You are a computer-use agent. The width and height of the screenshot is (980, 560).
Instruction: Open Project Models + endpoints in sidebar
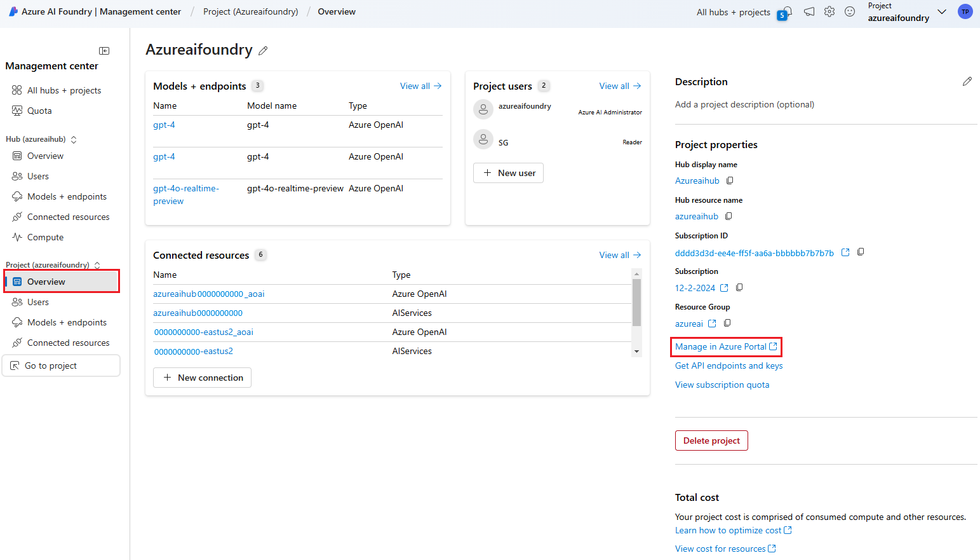click(67, 322)
